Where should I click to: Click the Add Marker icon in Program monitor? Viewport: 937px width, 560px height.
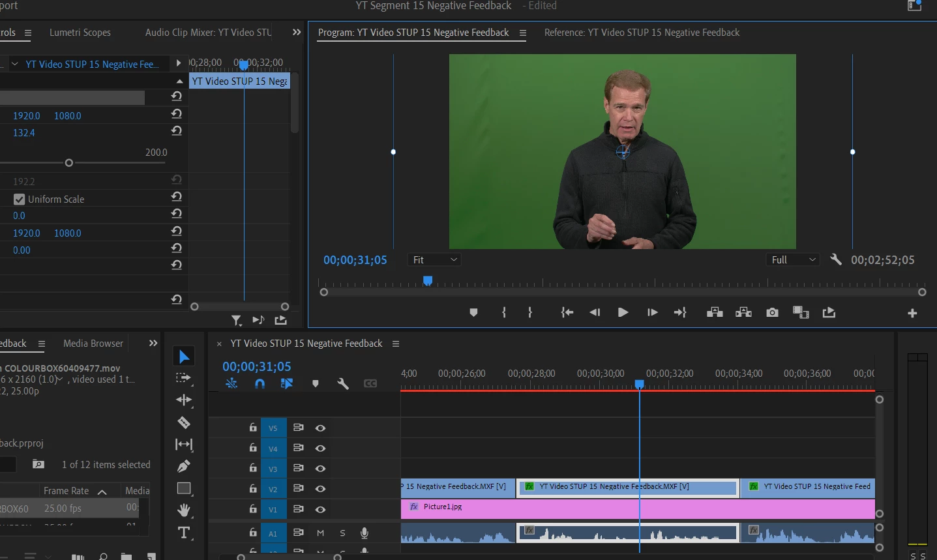click(x=473, y=313)
